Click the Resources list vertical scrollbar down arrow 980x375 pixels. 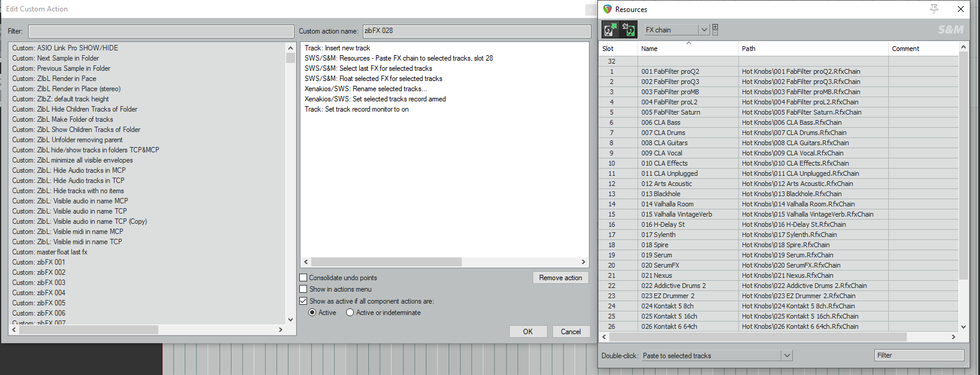964,327
